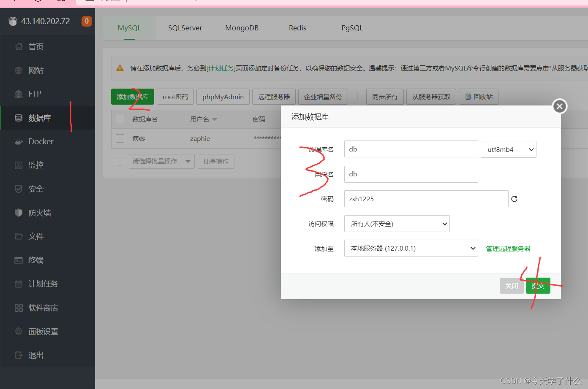Click the 从服务器获取 button
This screenshot has width=588, height=389.
pyautogui.click(x=431, y=97)
